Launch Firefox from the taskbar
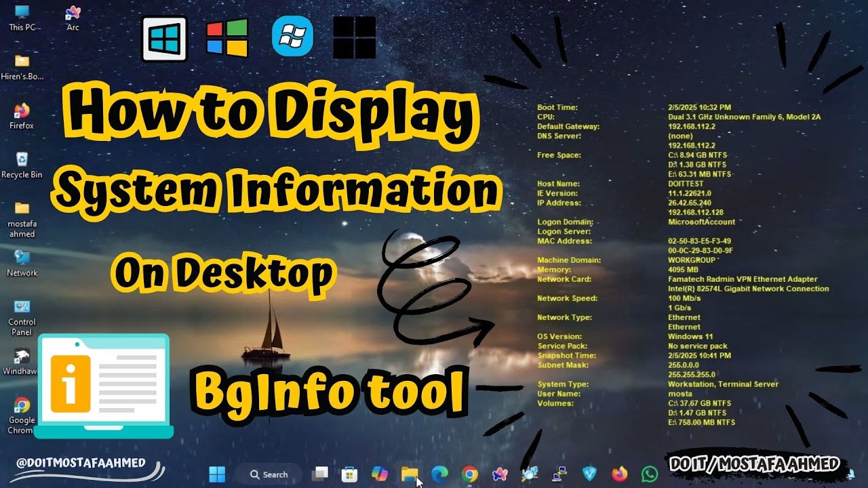 coord(619,474)
